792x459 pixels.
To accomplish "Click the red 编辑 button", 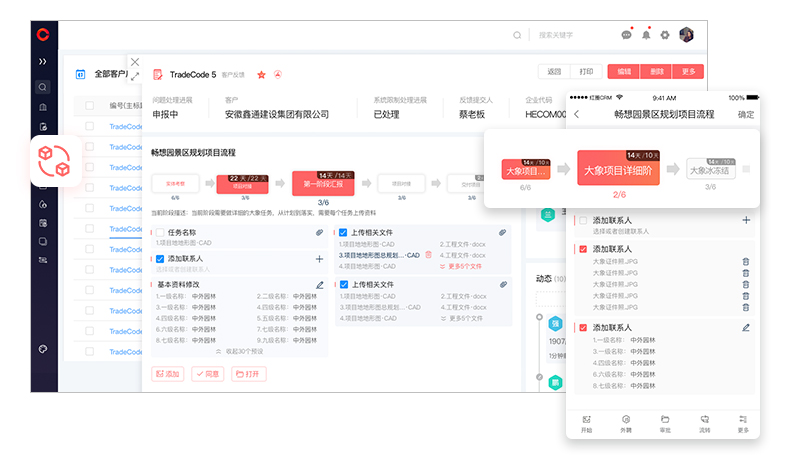I will pyautogui.click(x=624, y=72).
